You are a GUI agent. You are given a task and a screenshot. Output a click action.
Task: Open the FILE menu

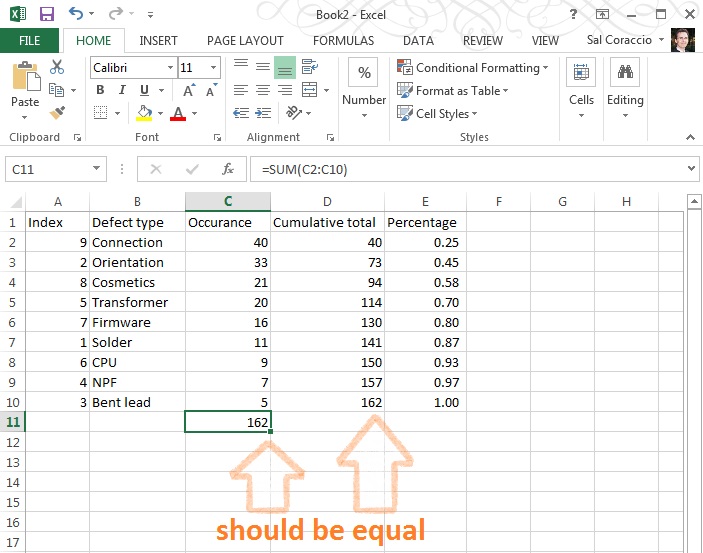[29, 41]
